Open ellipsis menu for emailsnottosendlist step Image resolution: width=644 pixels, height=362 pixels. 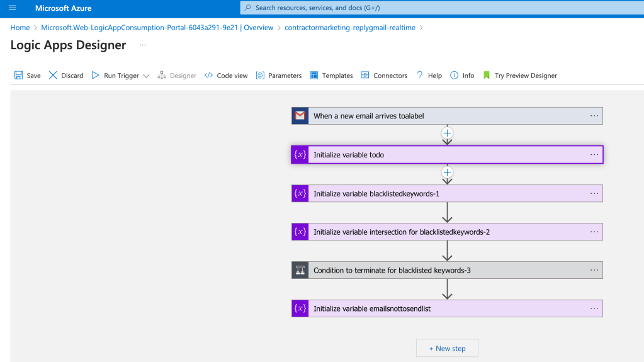594,308
